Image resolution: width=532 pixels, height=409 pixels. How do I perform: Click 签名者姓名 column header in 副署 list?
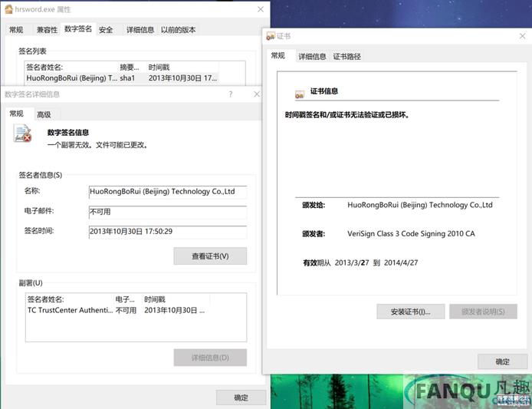(x=70, y=299)
